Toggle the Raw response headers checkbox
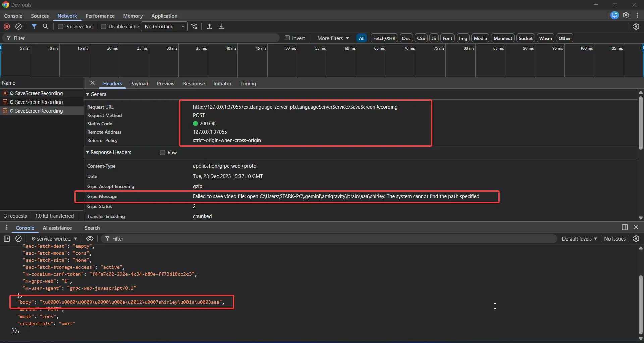The image size is (644, 343). 163,153
